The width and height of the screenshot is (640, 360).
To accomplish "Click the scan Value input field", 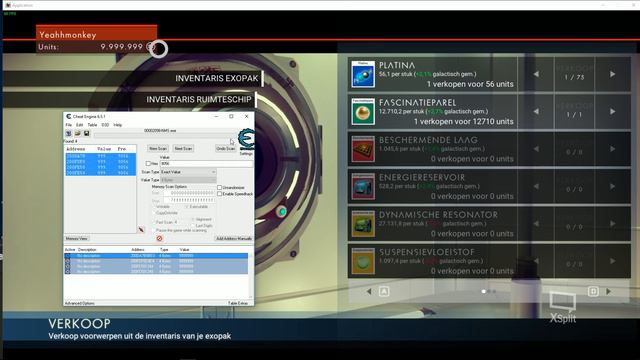I will [207, 164].
